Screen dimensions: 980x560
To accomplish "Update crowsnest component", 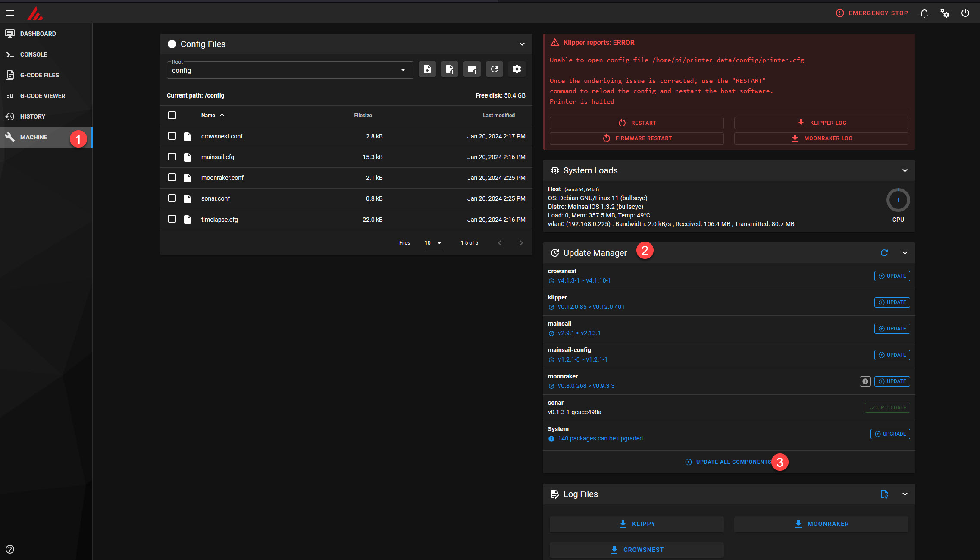I will click(892, 276).
